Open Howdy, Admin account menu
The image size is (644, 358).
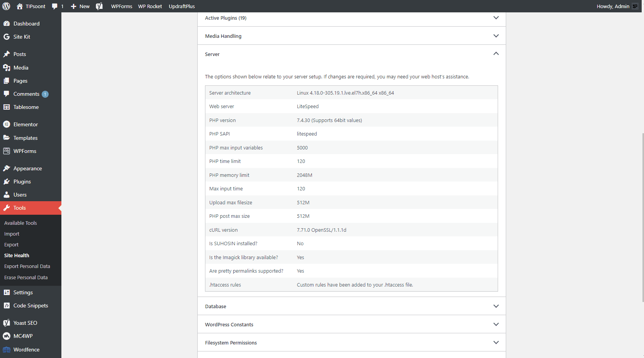(x=617, y=6)
